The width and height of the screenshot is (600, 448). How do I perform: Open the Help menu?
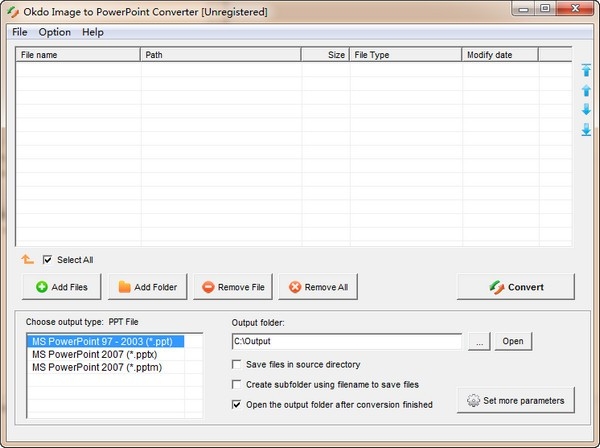click(93, 32)
